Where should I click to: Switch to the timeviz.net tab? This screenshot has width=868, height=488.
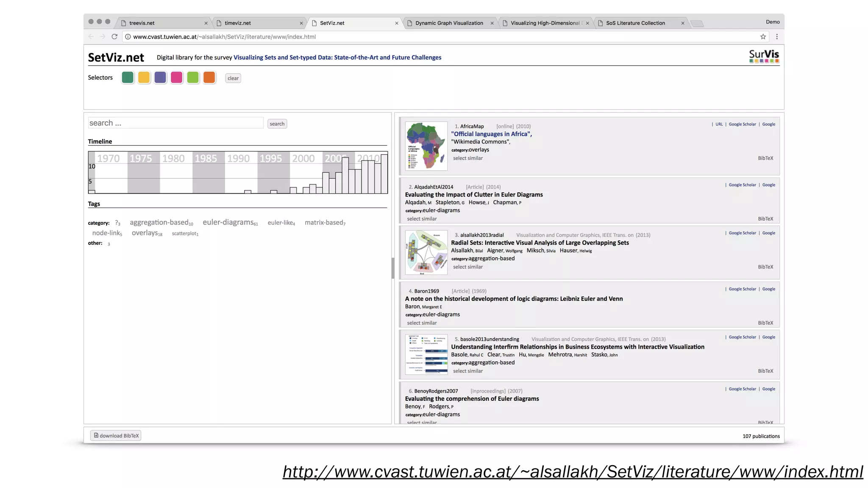237,23
